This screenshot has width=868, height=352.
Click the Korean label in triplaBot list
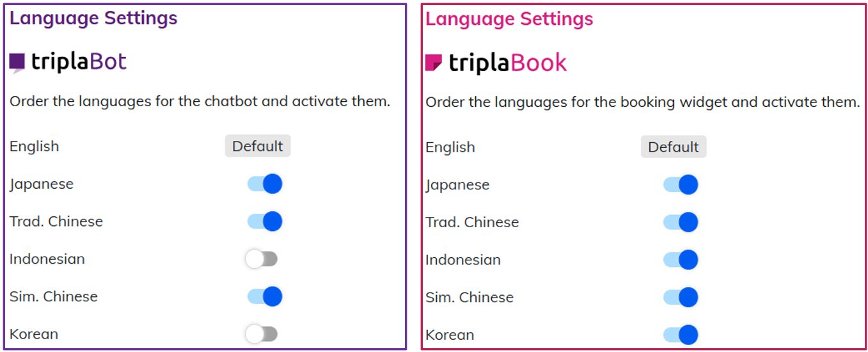(34, 334)
